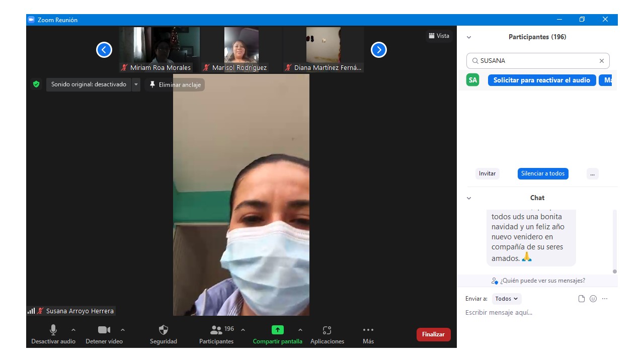Image resolution: width=644 pixels, height=362 pixels.
Task: Click the microphone icon to mute audio
Action: [53, 330]
